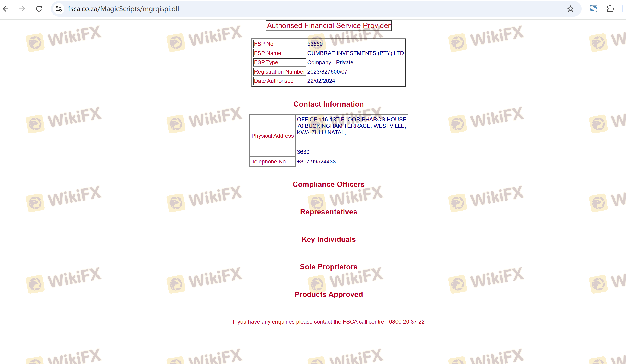Viewport: 626px width, 364px height.
Task: Click the Contact Information heading
Action: click(329, 104)
